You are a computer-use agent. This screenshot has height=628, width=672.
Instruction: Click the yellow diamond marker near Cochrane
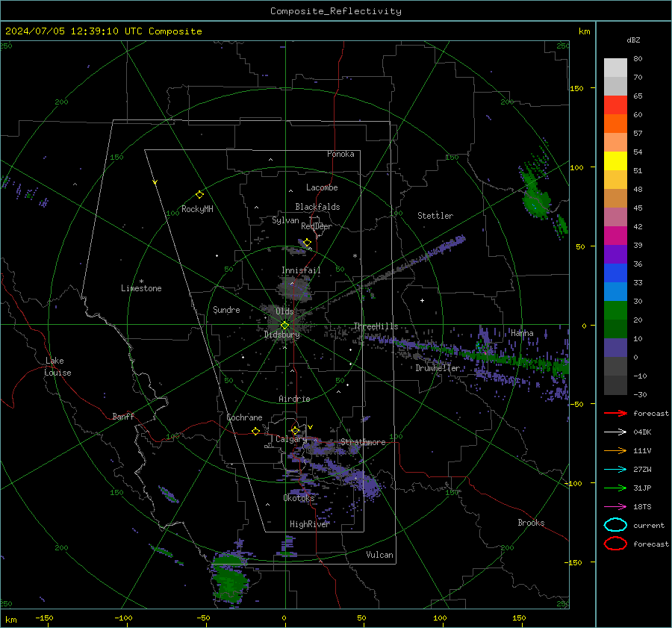coord(255,431)
